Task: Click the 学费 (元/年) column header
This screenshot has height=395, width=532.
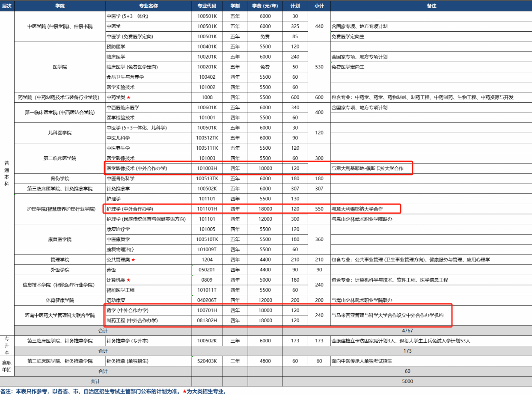Action: click(x=265, y=6)
